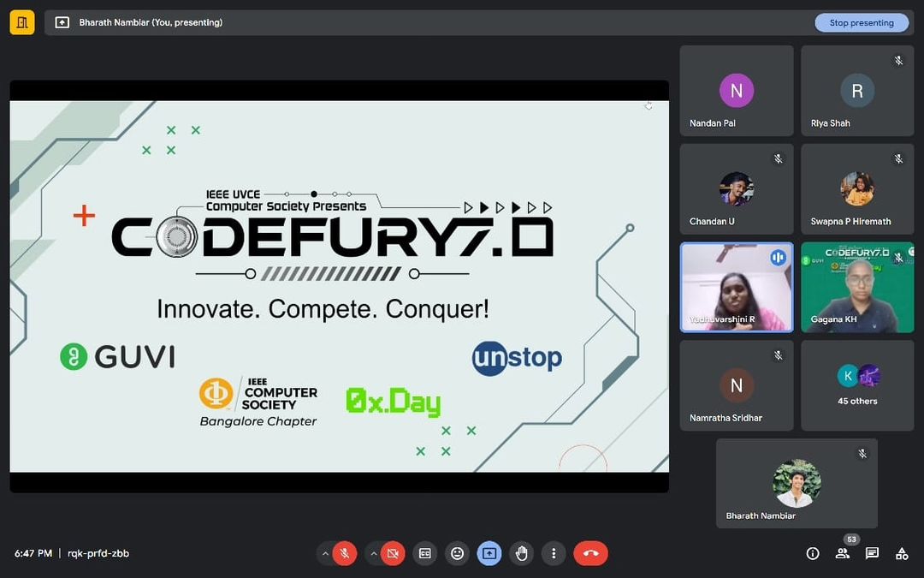The image size is (924, 578).
Task: Click the meeting code rqk-prfd-zbb
Action: (x=98, y=553)
